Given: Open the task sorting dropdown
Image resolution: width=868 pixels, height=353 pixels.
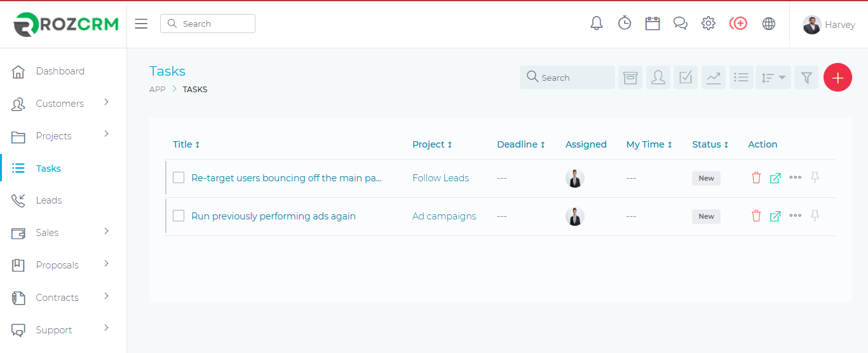Looking at the screenshot, I should tap(773, 78).
